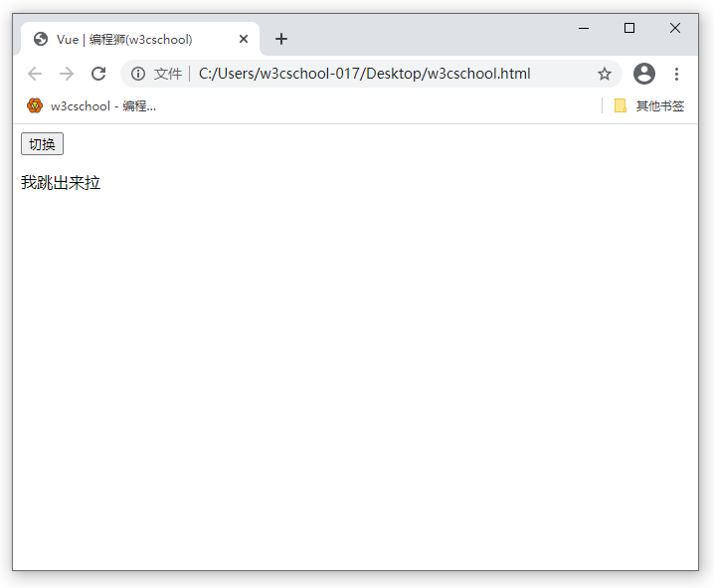Minimize the Chrome window
Viewport: 714px width, 588px height.
[x=584, y=28]
